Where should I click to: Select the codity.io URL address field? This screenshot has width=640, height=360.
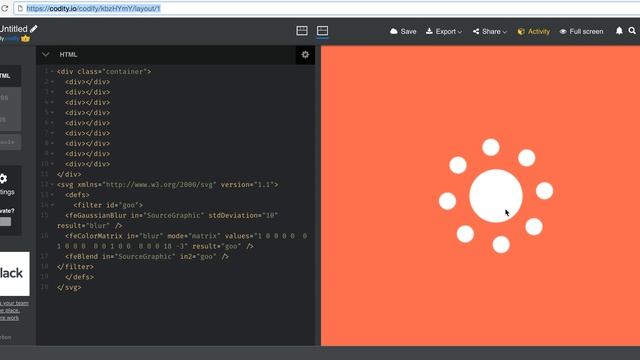point(327,8)
